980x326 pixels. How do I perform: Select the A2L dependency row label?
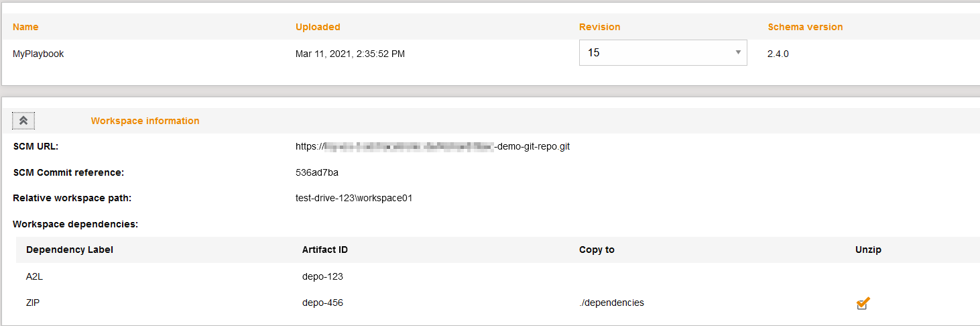pos(35,276)
